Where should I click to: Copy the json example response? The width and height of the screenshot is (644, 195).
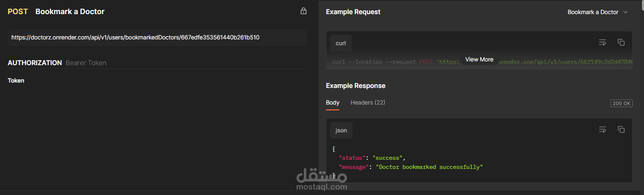click(x=621, y=129)
